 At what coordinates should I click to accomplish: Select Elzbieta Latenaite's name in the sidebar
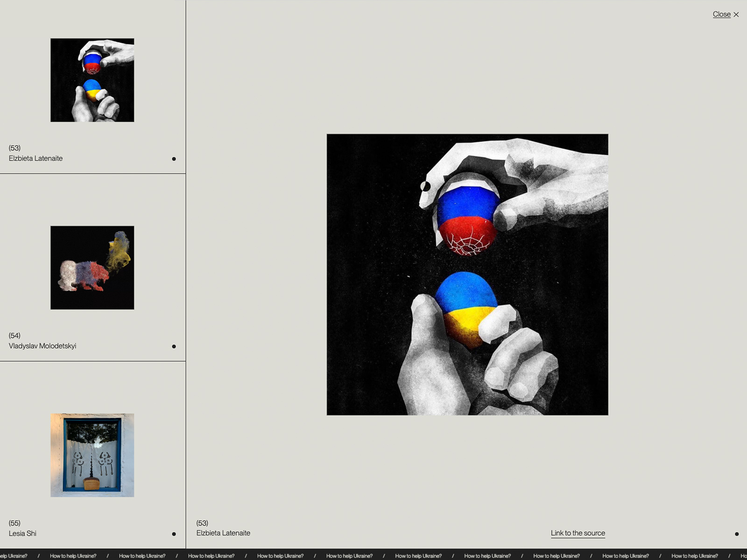pyautogui.click(x=35, y=158)
